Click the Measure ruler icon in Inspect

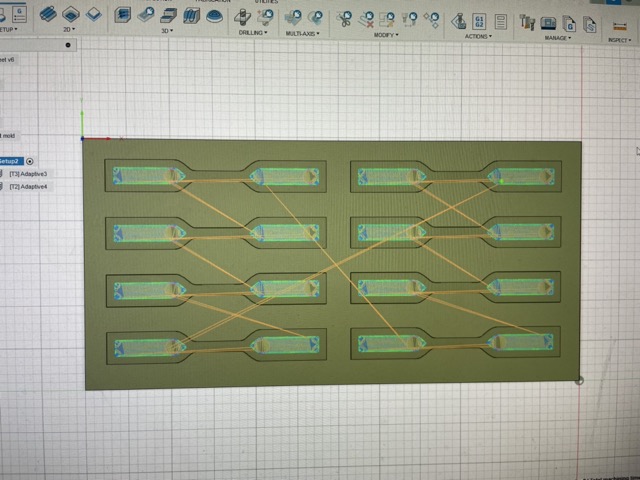pyautogui.click(x=619, y=27)
